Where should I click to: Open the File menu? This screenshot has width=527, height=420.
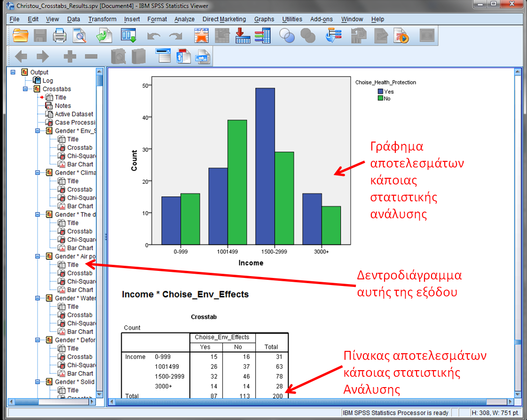point(15,19)
